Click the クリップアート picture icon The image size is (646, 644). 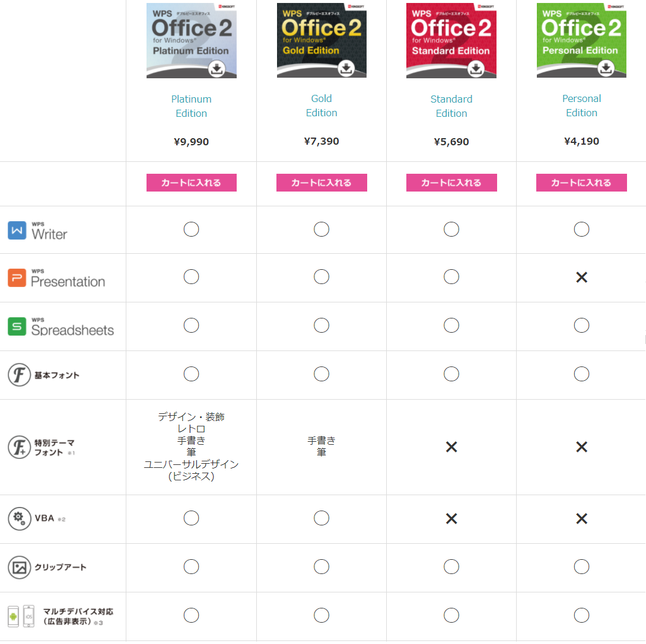point(20,568)
